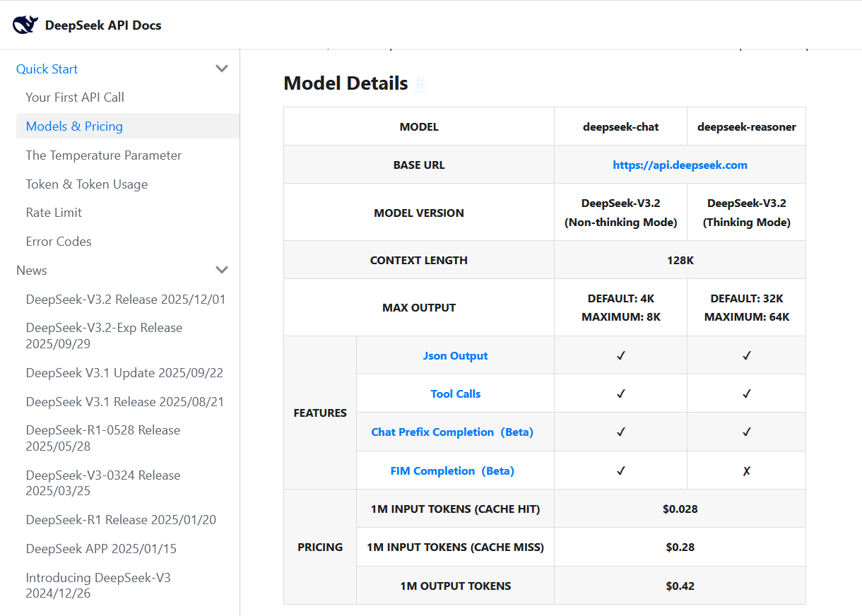Open the Models & Pricing sidebar entry
The image size is (862, 616).
click(x=73, y=126)
